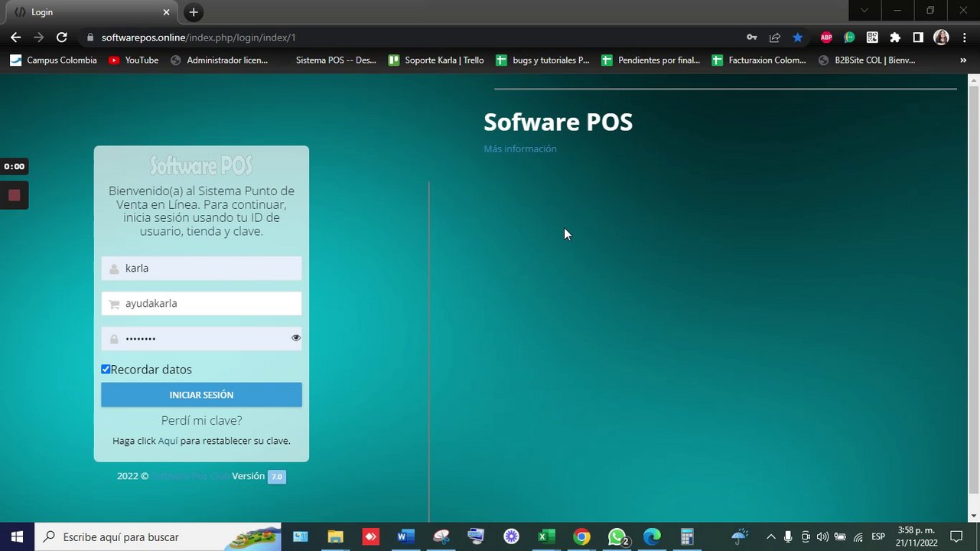Open the Más información link
This screenshot has width=980, height=551.
(520, 148)
